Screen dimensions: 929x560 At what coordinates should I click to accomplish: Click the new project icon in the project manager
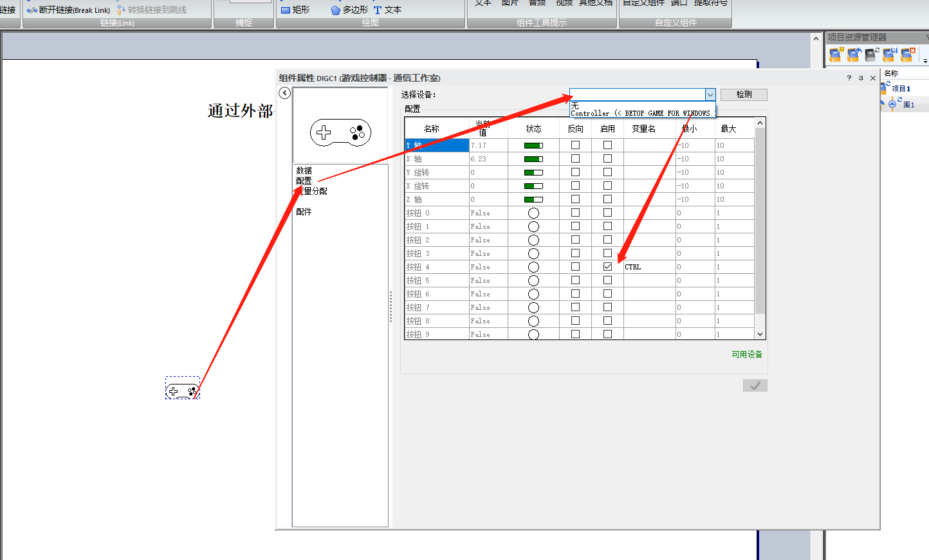[836, 55]
